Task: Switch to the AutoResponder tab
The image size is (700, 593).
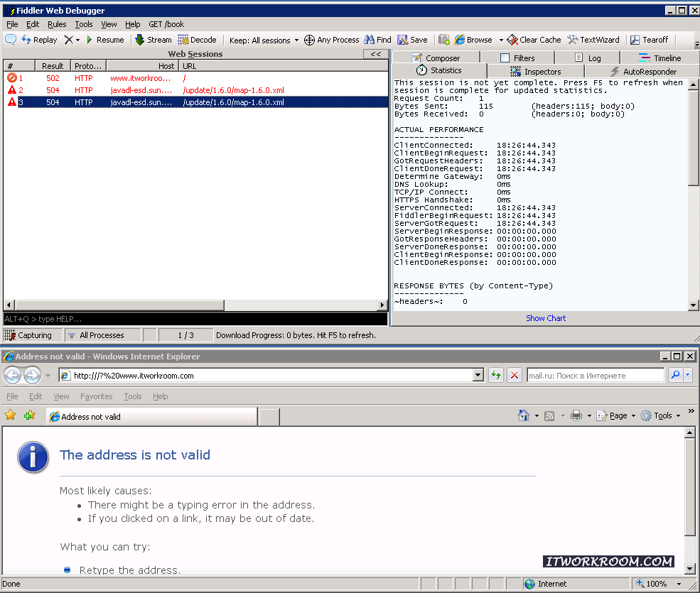Action: point(643,72)
